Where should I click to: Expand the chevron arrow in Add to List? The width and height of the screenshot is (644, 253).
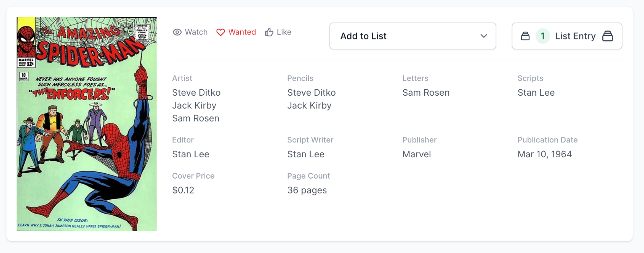(484, 36)
